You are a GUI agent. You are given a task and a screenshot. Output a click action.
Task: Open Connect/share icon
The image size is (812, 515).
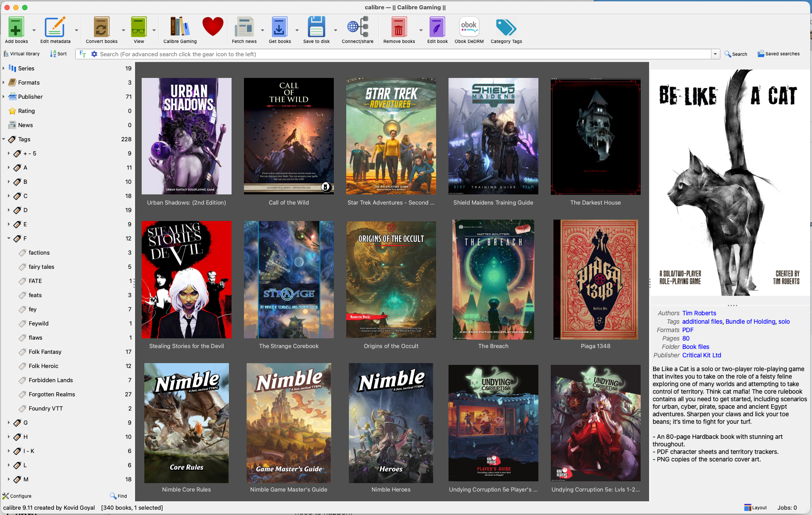point(358,27)
